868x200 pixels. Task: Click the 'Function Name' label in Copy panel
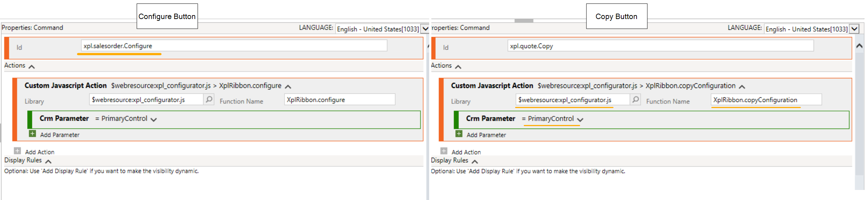click(x=668, y=101)
